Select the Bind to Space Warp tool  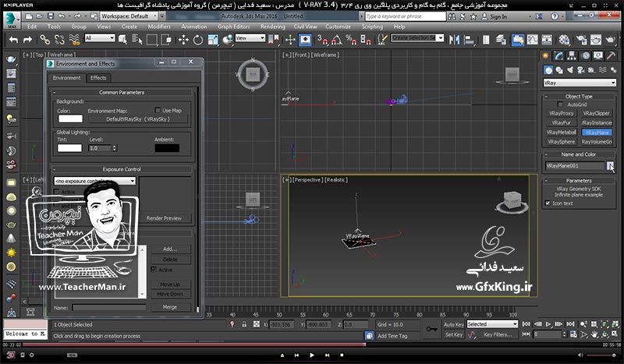coord(74,40)
